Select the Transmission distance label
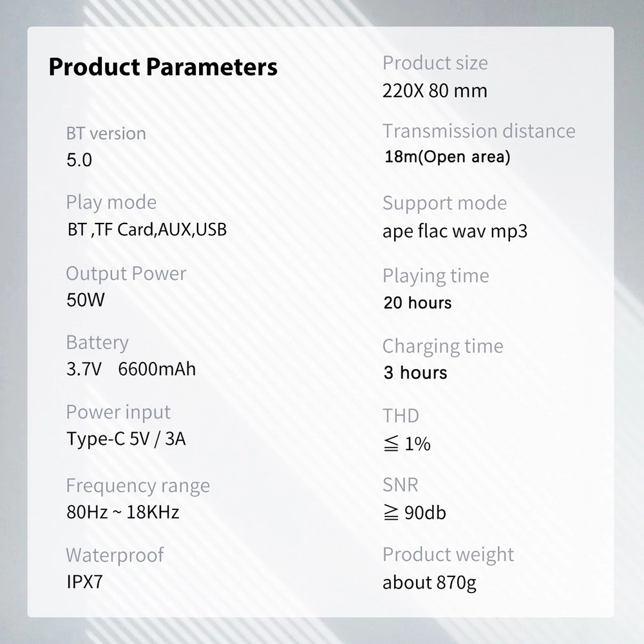 479,131
